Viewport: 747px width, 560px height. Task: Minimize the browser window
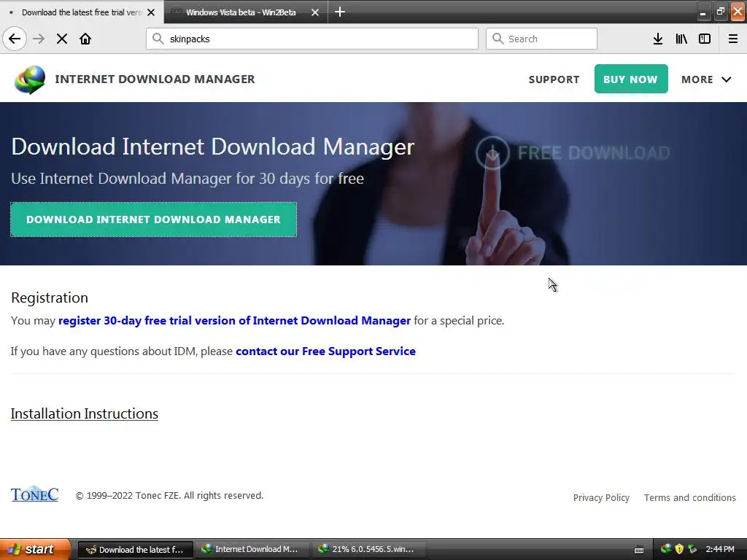703,12
